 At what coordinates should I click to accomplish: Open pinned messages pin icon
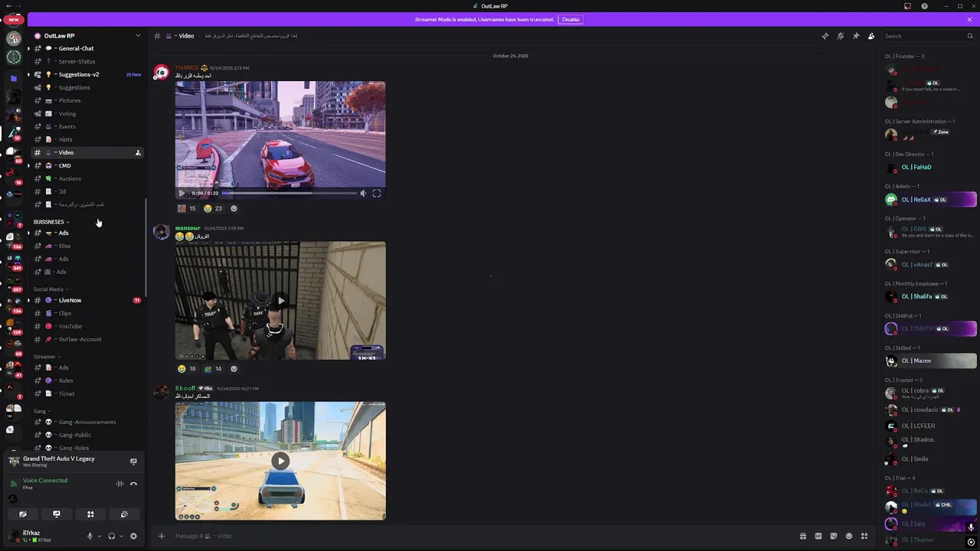pyautogui.click(x=856, y=36)
